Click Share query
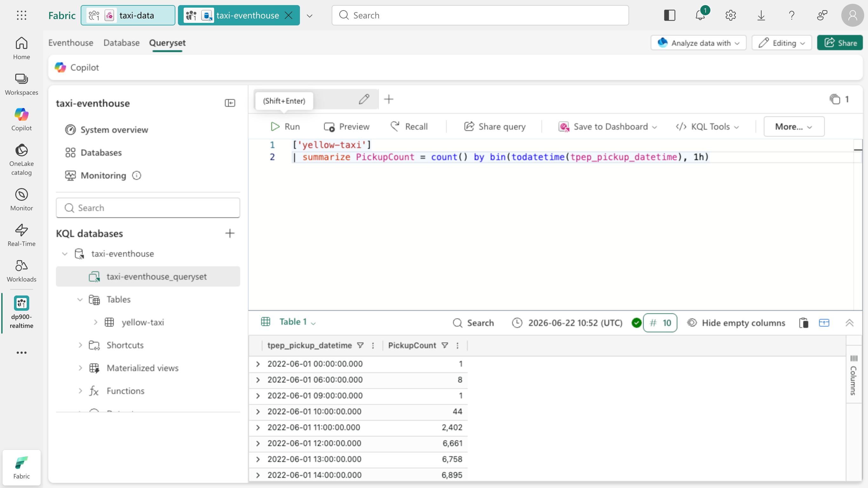This screenshot has width=868, height=488. [x=495, y=127]
